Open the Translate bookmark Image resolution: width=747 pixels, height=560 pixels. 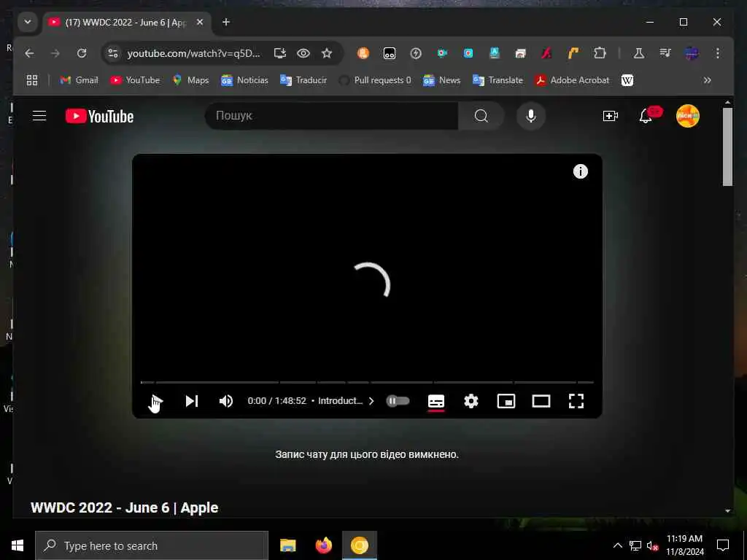(498, 80)
